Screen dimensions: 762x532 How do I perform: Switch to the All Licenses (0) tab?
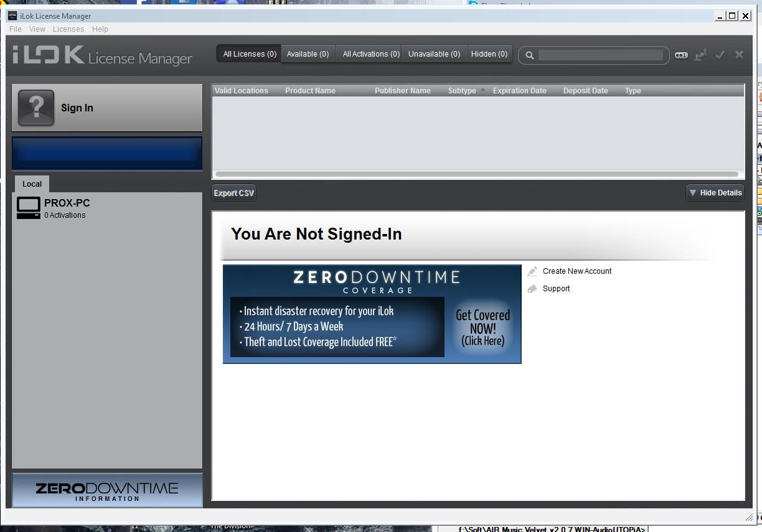click(x=250, y=54)
